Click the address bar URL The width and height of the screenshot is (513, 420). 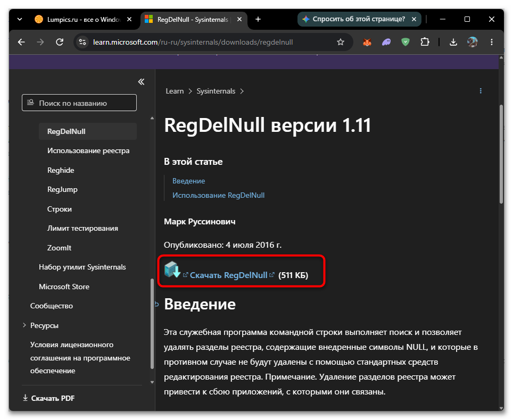pyautogui.click(x=193, y=42)
